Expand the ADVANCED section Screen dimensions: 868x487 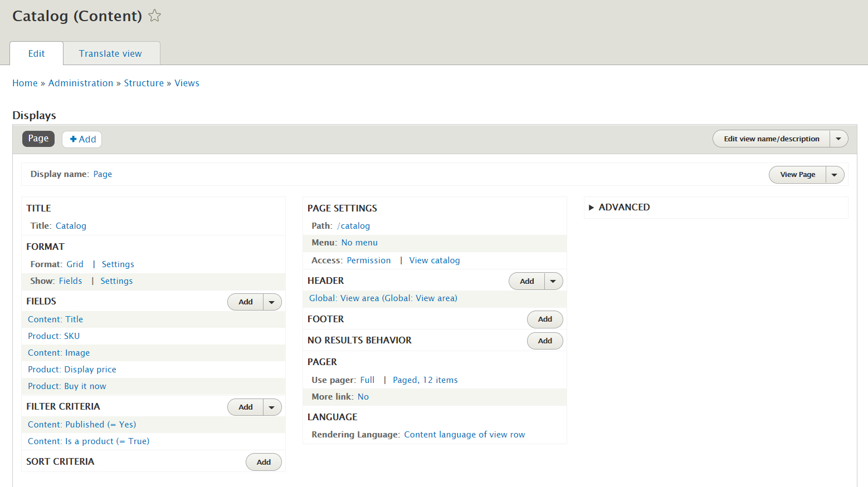(618, 207)
